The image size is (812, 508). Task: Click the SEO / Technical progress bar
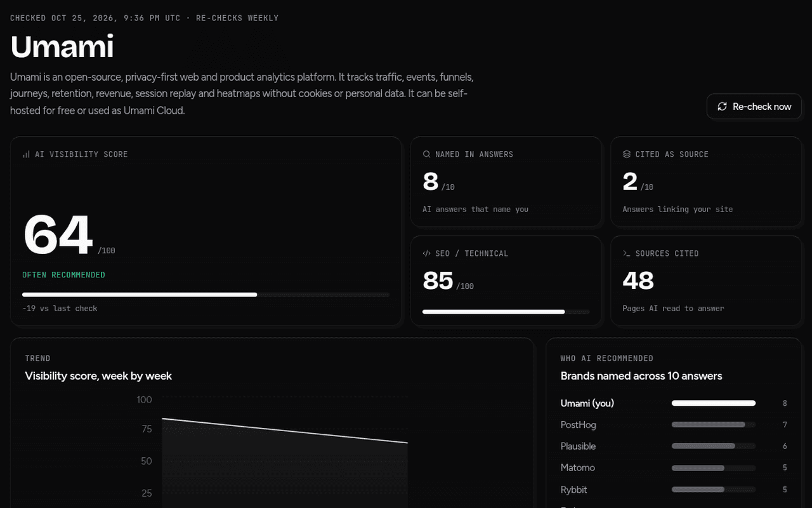[506, 312]
